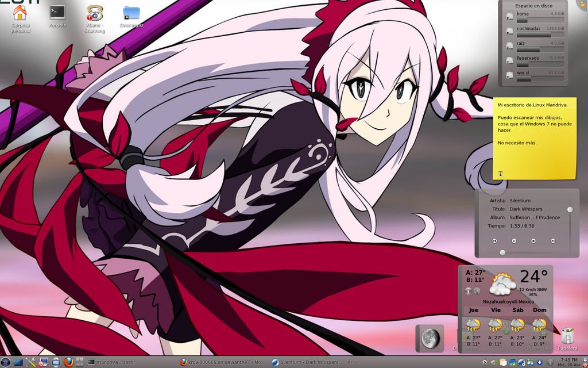588x368 pixels.
Task: Click the '1:53 / 8:50' time readout
Action: pos(522,226)
